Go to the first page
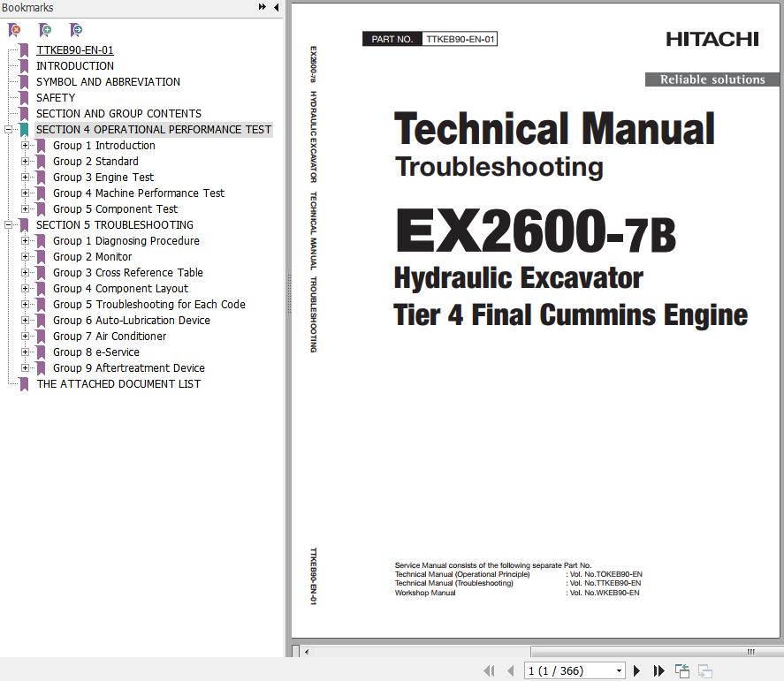 489,670
